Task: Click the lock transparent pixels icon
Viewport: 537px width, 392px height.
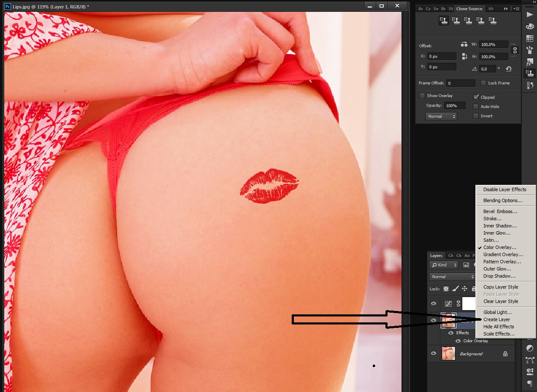Action: click(446, 289)
